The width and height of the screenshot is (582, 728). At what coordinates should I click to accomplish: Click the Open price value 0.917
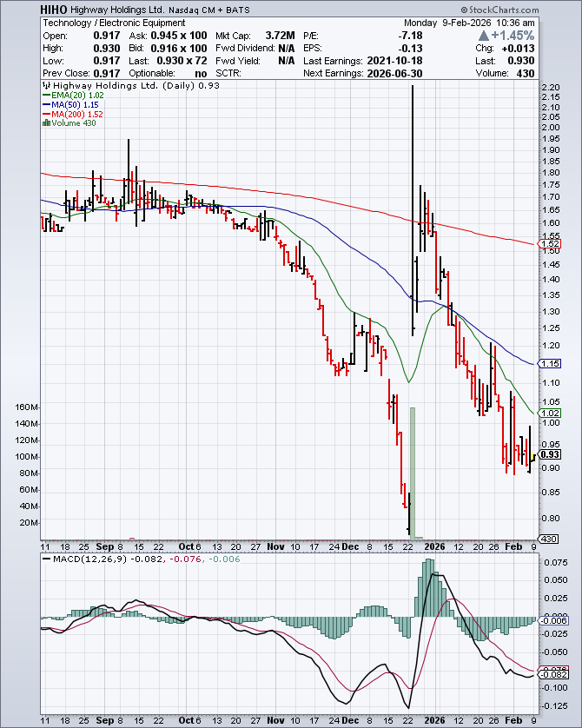[x=107, y=36]
